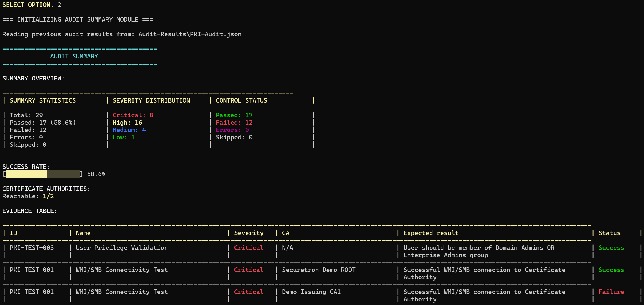Click the 'SUCCESS RATE:' label
Viewport: 644px width, 305px height.
[26, 167]
